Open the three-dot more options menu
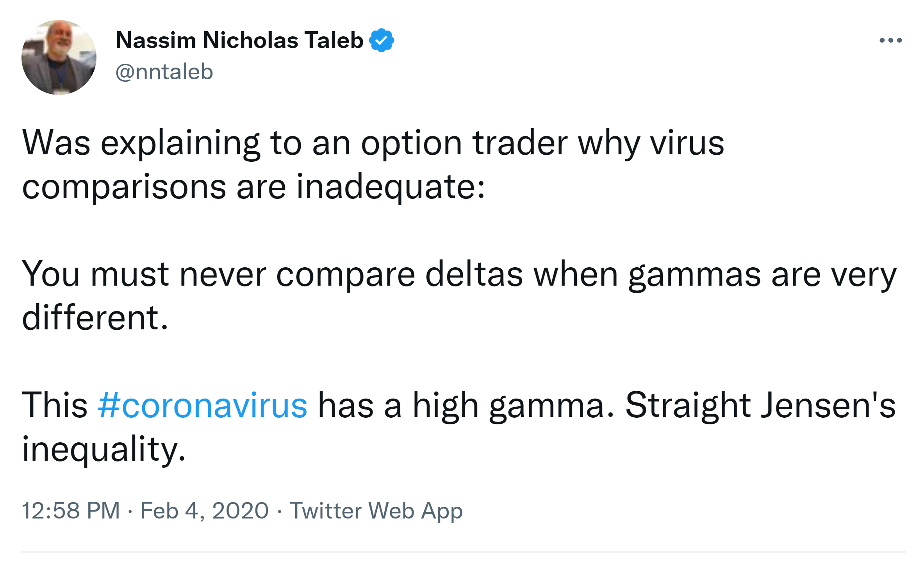The height and width of the screenshot is (565, 924). click(890, 40)
